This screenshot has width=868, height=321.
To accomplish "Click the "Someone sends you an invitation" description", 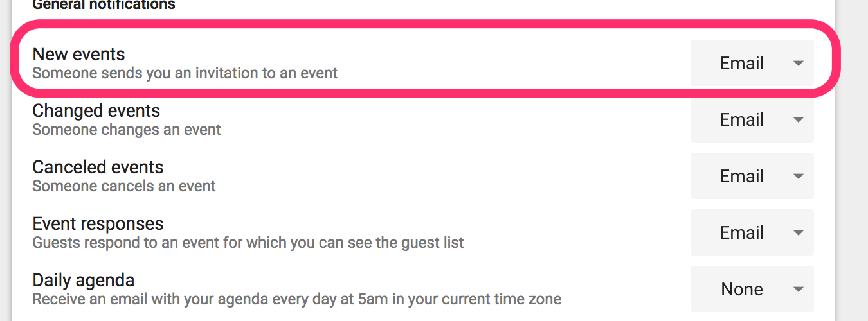I will point(185,73).
